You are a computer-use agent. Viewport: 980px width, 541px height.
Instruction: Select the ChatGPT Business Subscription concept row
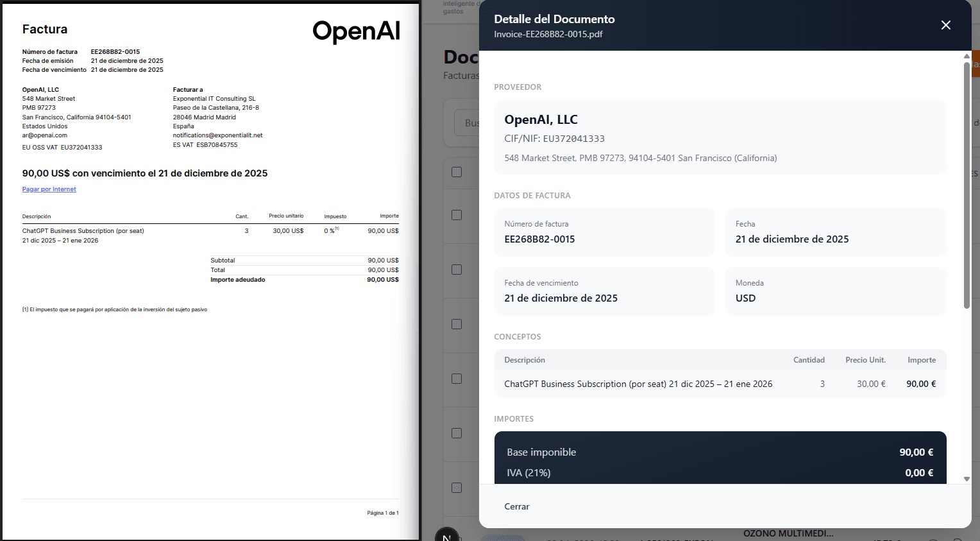pos(720,384)
